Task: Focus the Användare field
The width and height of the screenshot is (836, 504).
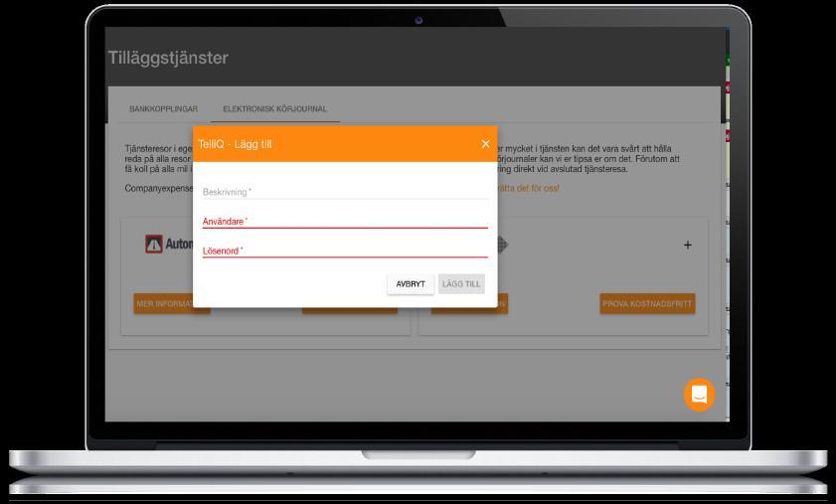Action: pos(345,222)
